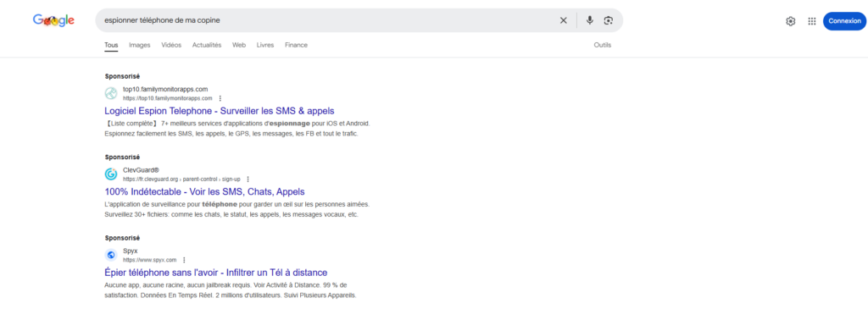The width and height of the screenshot is (868, 309).
Task: Click the Google logo
Action: pyautogui.click(x=53, y=20)
